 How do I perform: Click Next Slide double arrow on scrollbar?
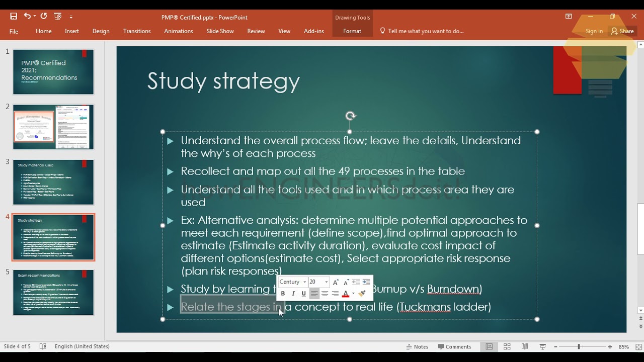tap(640, 326)
